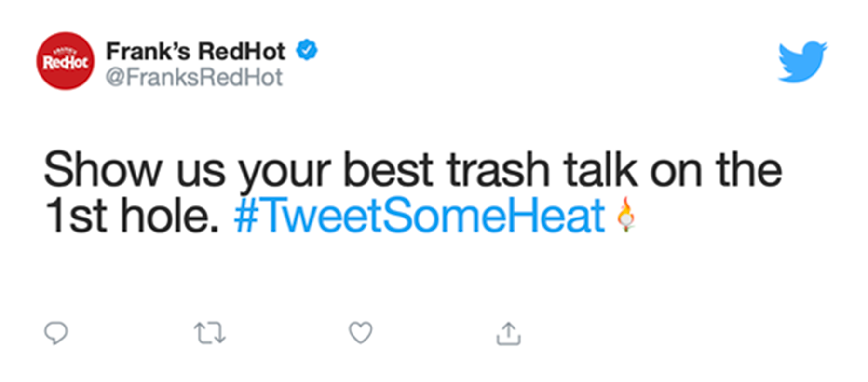Screen dimensions: 868x382
Task: Like the tweet with the heart icon
Action: pyautogui.click(x=361, y=333)
